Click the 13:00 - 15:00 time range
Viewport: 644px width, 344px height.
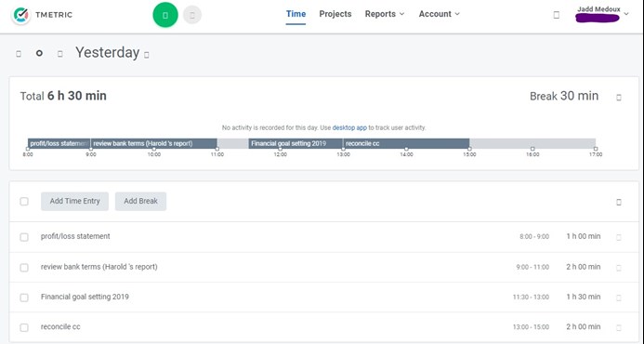(531, 327)
